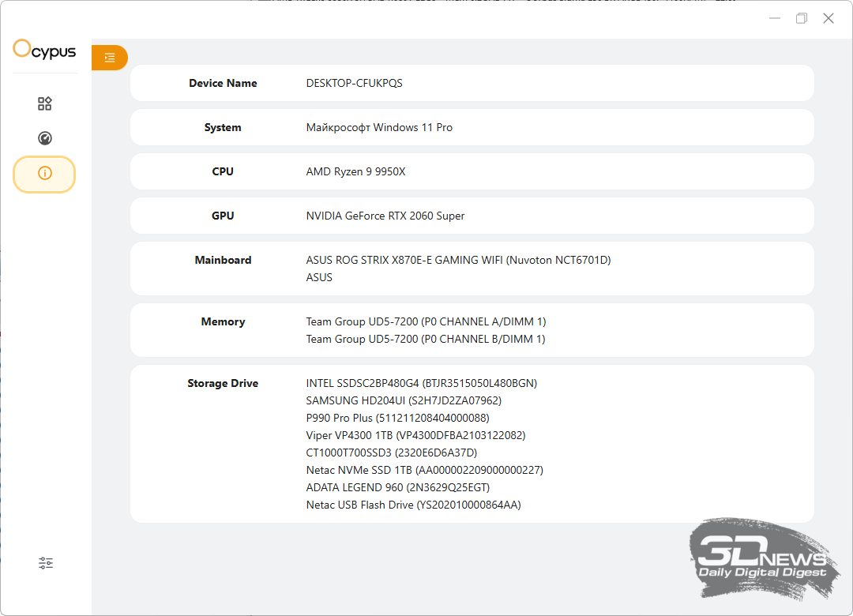Click the ASUS ROG STRIX X870E-E mainboard line
Screen dimensions: 853x616
coord(458,260)
